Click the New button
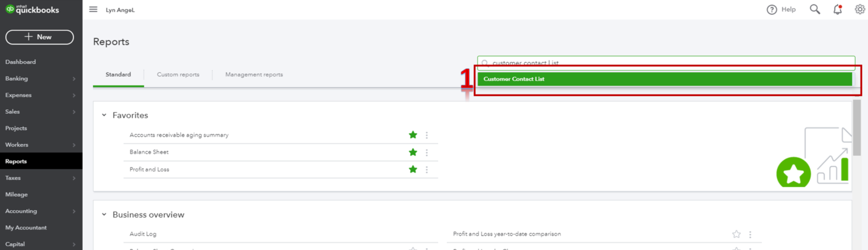This screenshot has height=250, width=868. coord(39,37)
